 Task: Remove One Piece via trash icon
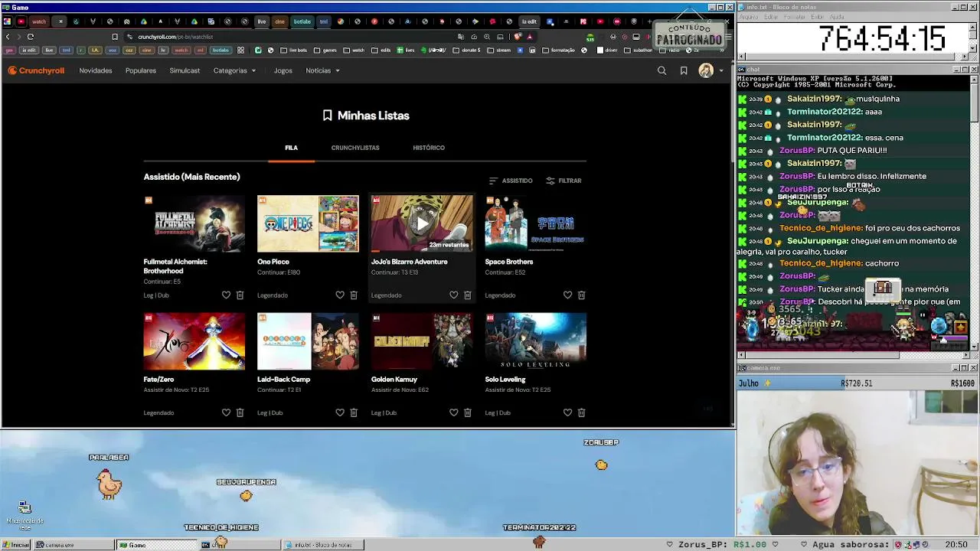point(354,295)
